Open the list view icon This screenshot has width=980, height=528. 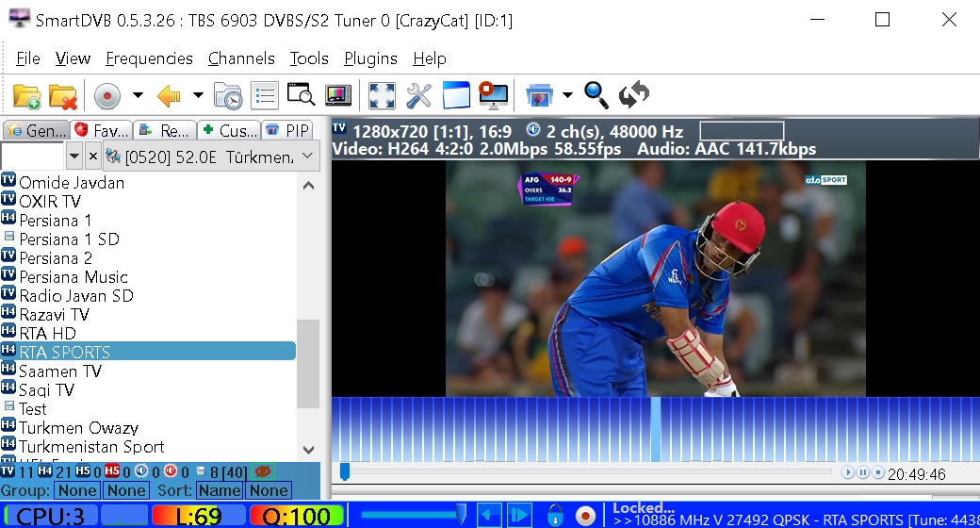265,96
